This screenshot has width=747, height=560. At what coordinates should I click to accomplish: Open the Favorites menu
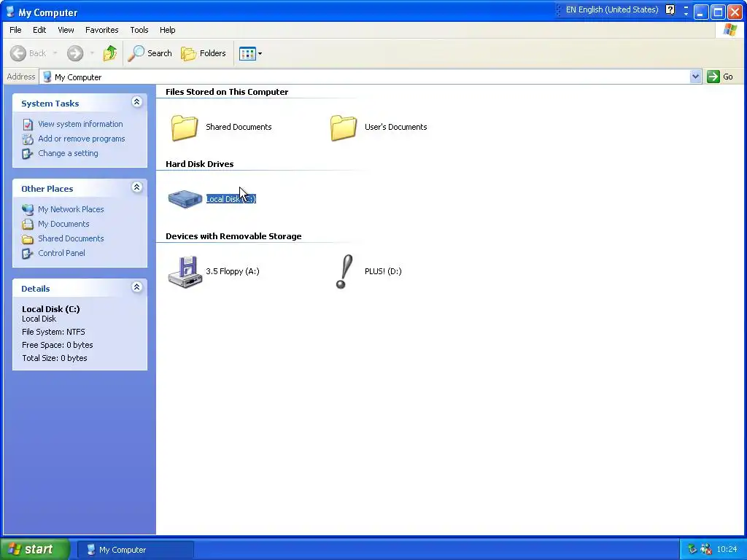click(102, 30)
